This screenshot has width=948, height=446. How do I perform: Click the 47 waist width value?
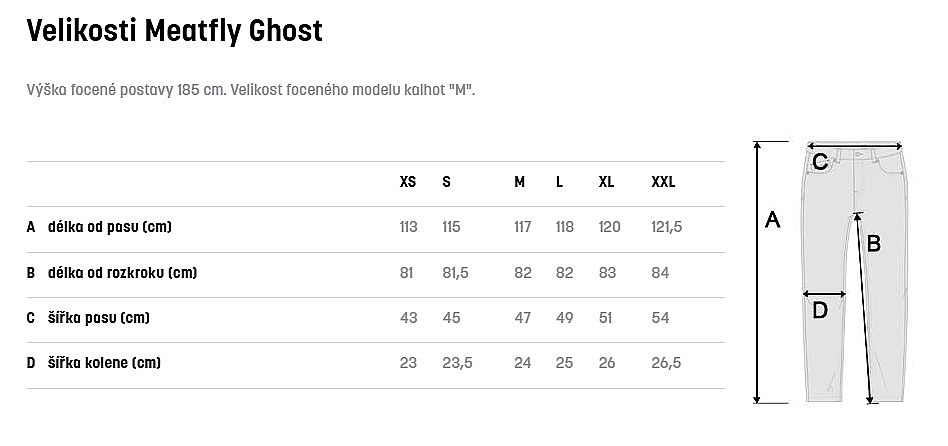pos(522,318)
